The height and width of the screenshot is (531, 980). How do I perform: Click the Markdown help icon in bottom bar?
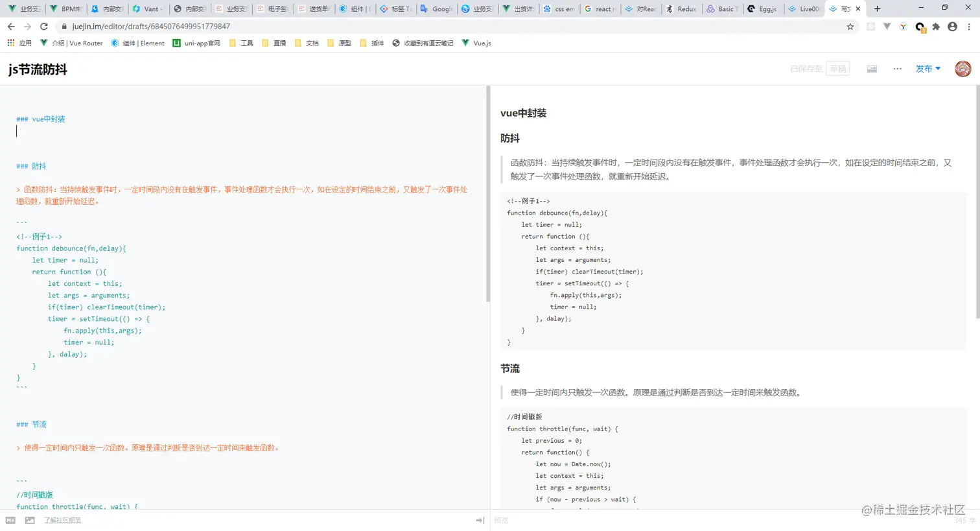click(x=10, y=520)
